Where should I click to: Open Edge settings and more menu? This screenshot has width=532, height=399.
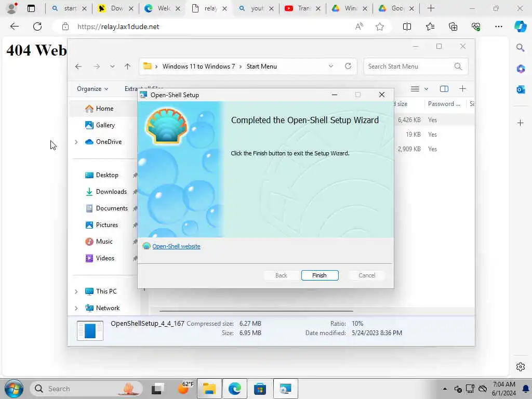(498, 26)
